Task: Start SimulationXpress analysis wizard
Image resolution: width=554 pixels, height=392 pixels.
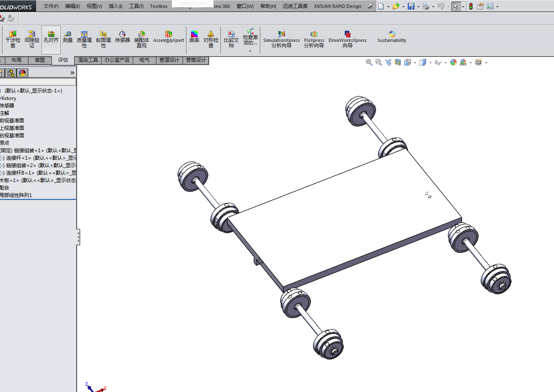Action: pos(282,39)
